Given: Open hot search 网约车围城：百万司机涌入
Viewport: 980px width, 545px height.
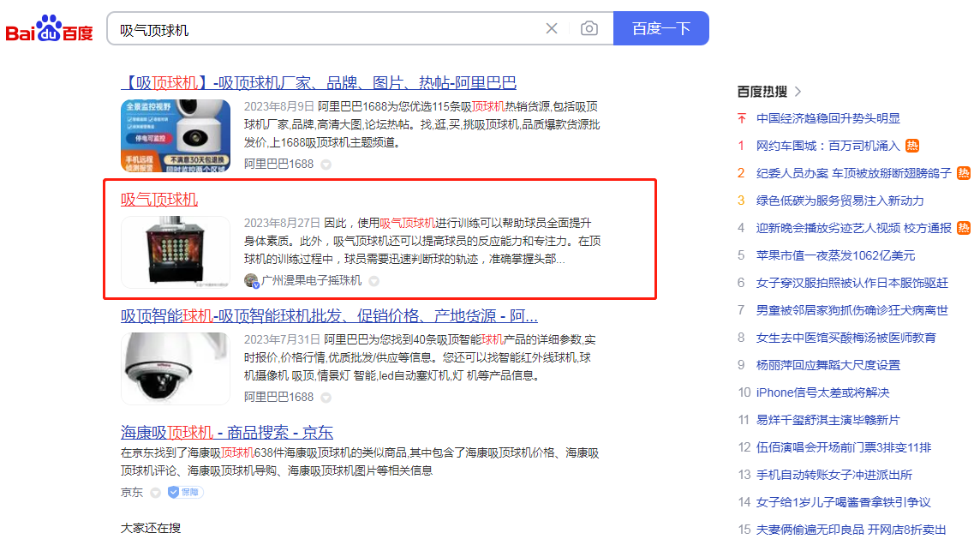Looking at the screenshot, I should coord(828,146).
